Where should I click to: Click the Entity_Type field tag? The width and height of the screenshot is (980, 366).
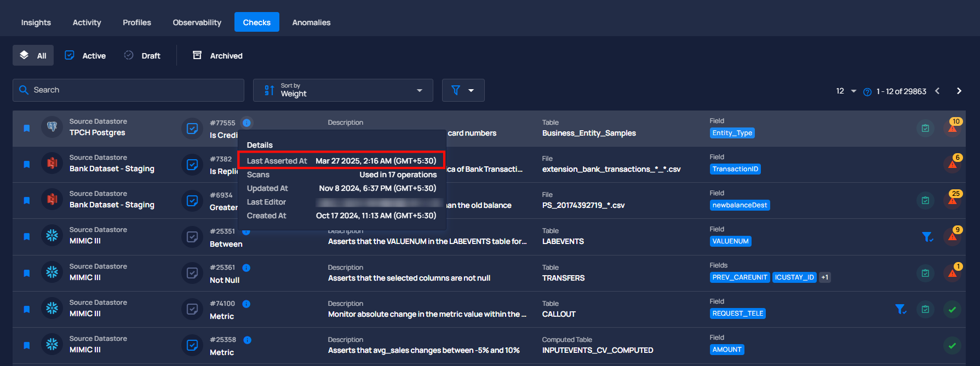point(732,133)
